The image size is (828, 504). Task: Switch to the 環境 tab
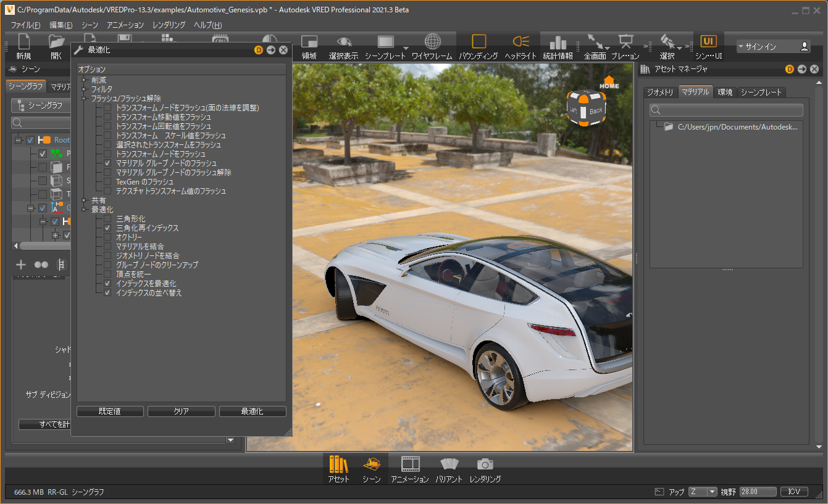point(725,93)
